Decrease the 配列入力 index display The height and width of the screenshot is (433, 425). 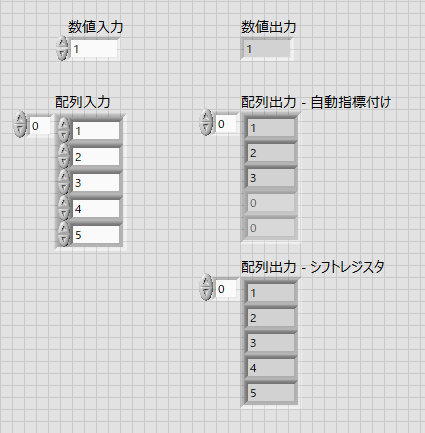click(20, 130)
